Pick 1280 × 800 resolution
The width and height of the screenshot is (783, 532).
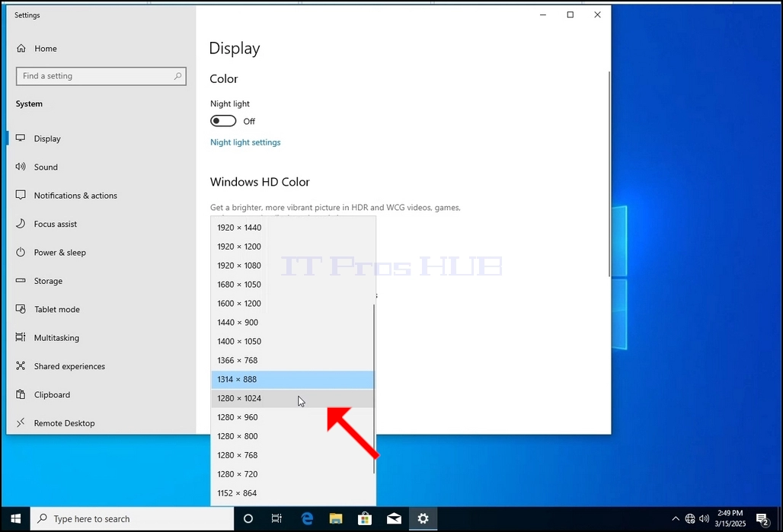293,436
